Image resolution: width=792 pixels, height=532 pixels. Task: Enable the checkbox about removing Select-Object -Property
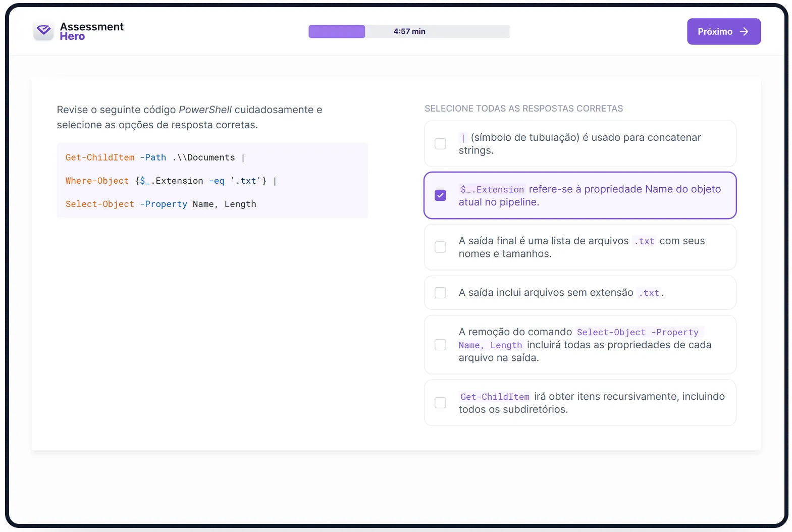pos(440,345)
